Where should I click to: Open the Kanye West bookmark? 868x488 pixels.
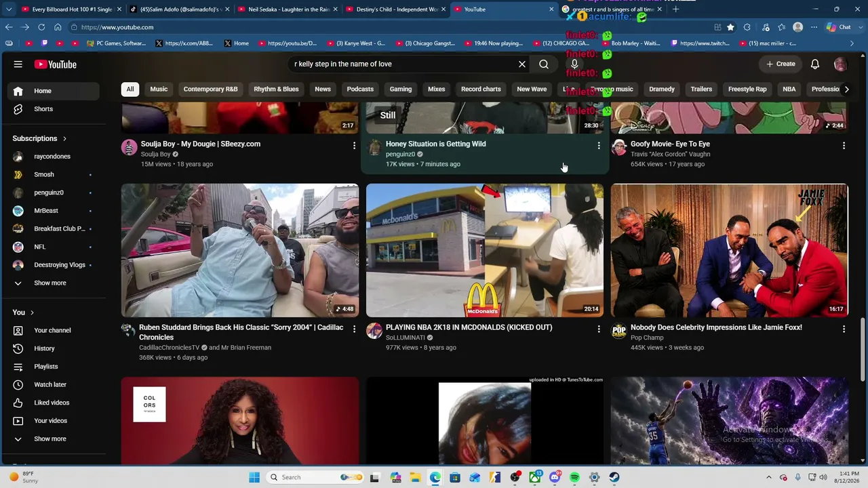click(357, 43)
